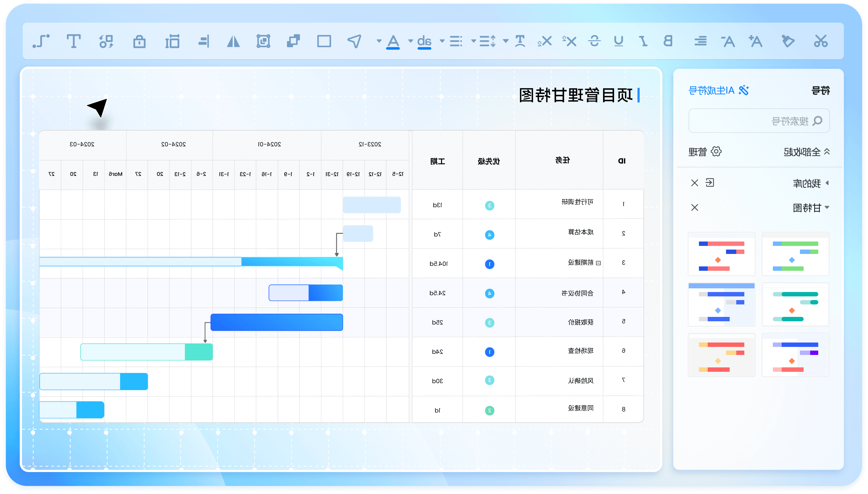Click the lock icon in toolbar
868x494 pixels.
pyautogui.click(x=139, y=41)
